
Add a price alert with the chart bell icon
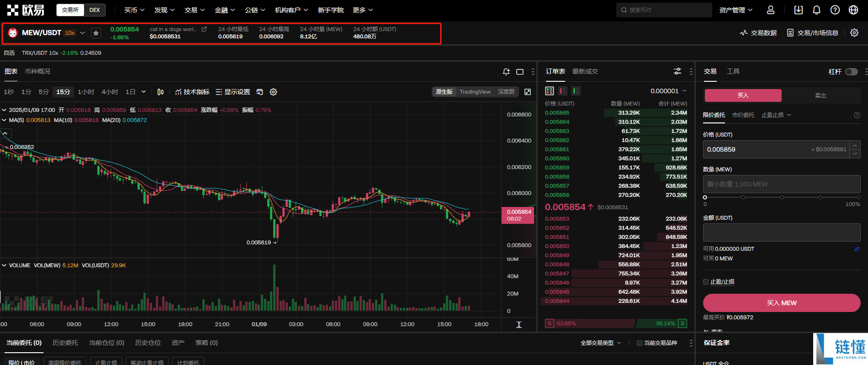pos(506,72)
